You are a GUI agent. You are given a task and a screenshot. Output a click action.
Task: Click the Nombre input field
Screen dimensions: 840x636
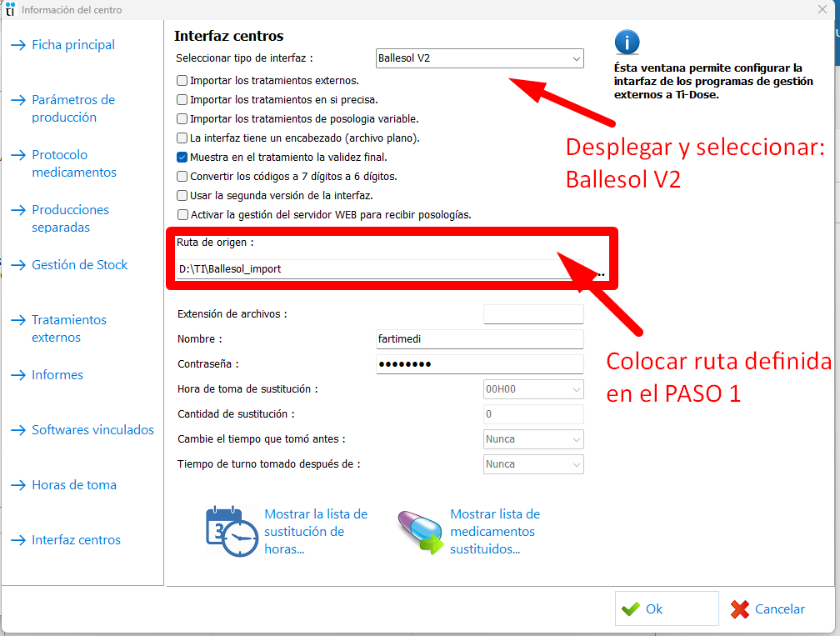(479, 339)
